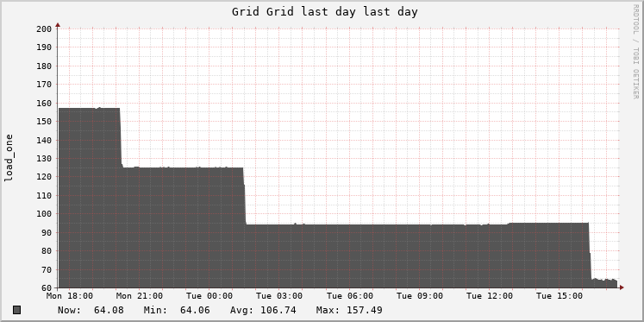644x322 pixels.
Task: Click the 'Avg: 106.74' statistic
Action: [263, 310]
